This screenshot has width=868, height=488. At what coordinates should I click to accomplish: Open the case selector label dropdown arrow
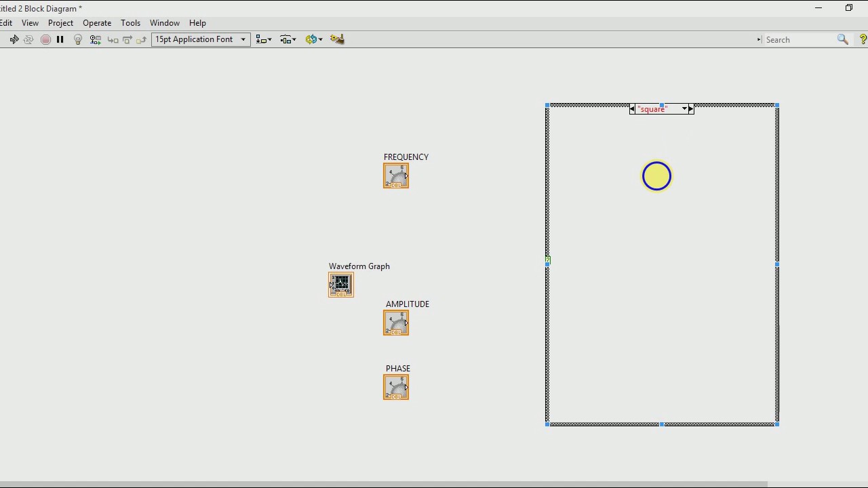pos(684,109)
